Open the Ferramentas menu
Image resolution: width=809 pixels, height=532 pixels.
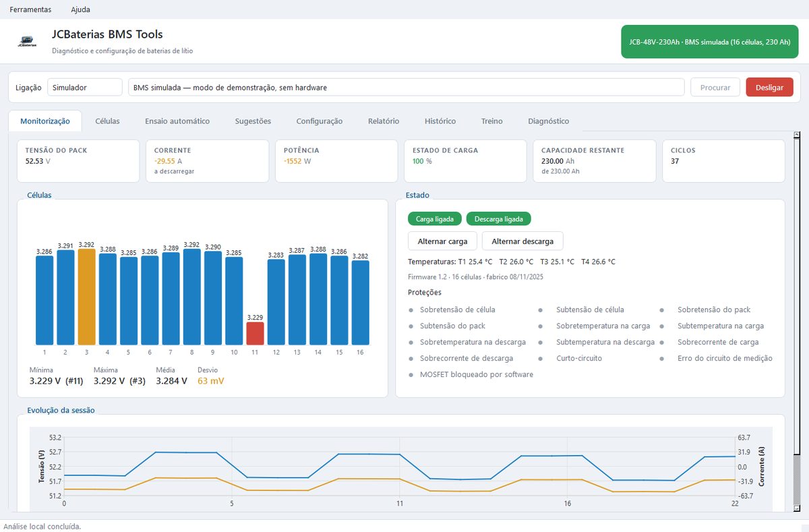coord(30,9)
